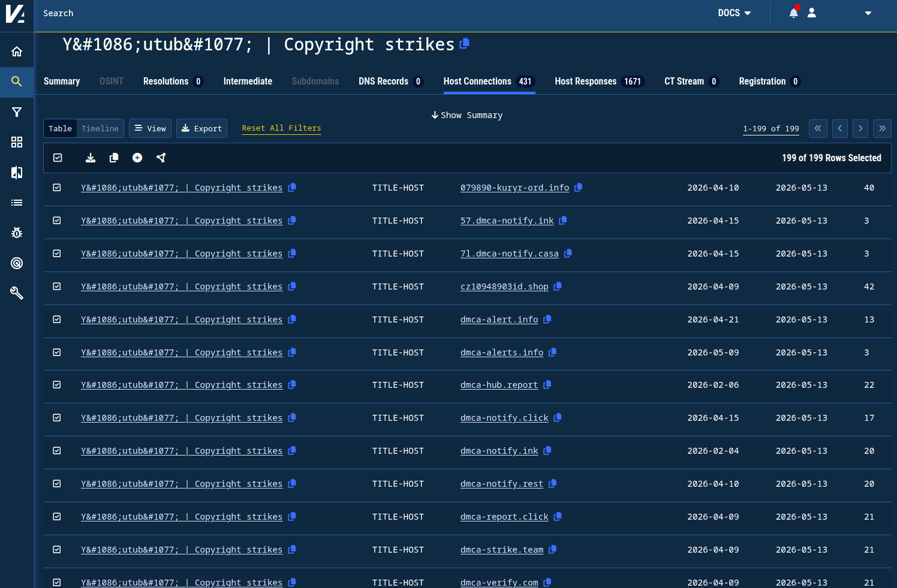The image size is (897, 588).
Task: Uncheck row 71.dmca-notify.casa checkbox
Action: click(x=57, y=254)
